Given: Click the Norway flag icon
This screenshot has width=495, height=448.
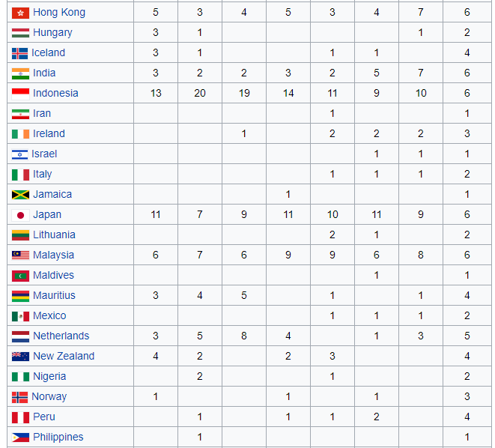Looking at the screenshot, I should 19,397.
